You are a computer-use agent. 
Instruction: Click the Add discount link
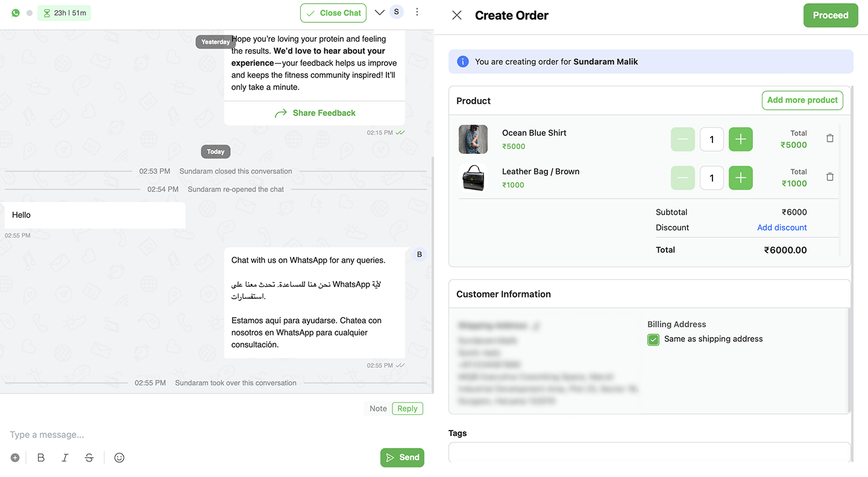coord(782,227)
